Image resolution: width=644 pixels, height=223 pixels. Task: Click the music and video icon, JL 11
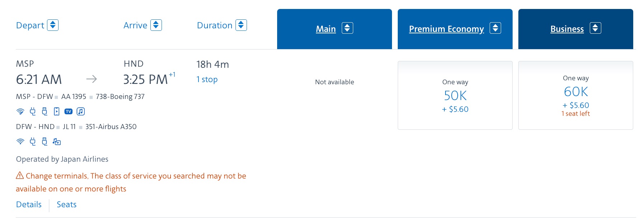point(57,142)
